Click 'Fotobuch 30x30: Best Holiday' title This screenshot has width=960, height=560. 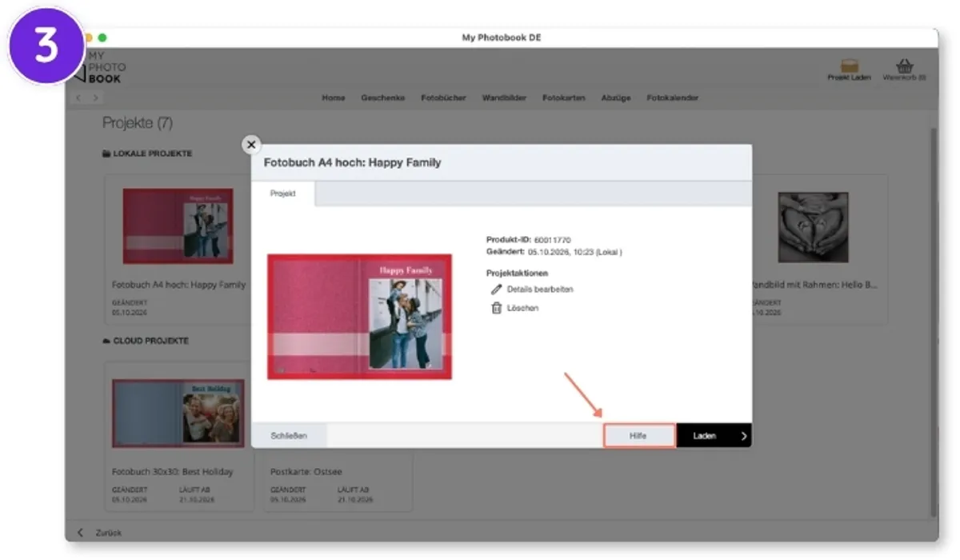pyautogui.click(x=173, y=472)
